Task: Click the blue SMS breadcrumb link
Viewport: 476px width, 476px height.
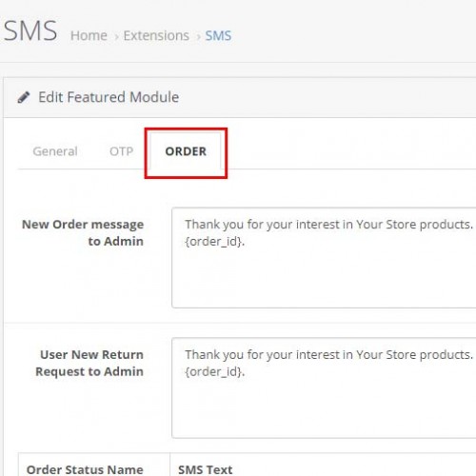Action: (x=218, y=35)
